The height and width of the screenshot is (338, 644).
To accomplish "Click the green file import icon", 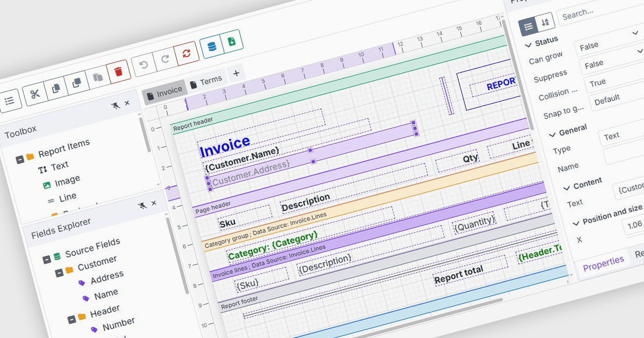I will tap(232, 41).
